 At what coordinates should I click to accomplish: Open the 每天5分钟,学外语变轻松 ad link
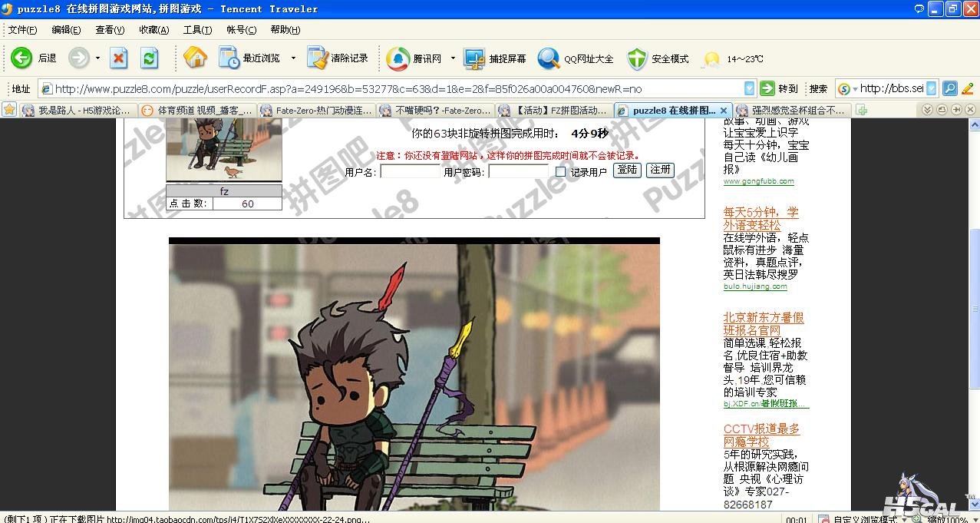coord(761,219)
